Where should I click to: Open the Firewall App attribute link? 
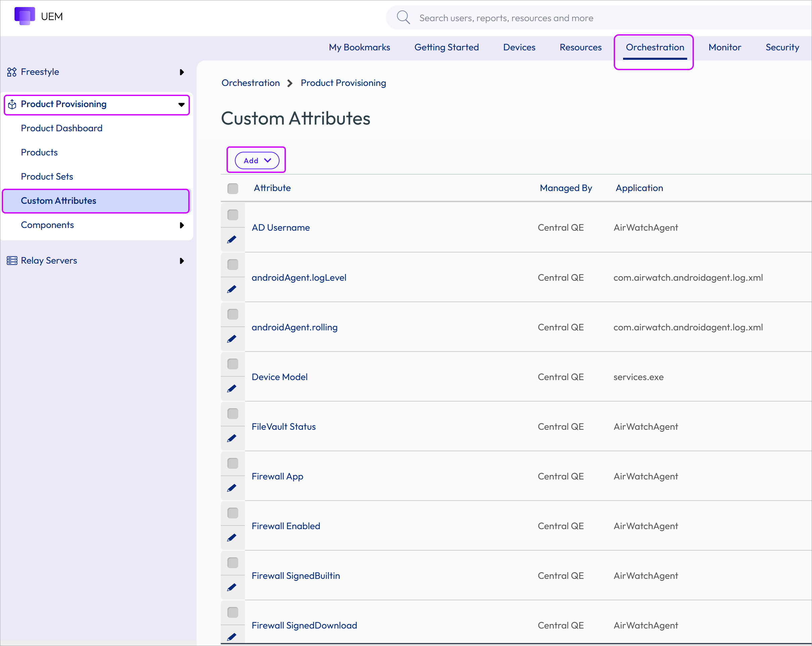click(x=277, y=476)
